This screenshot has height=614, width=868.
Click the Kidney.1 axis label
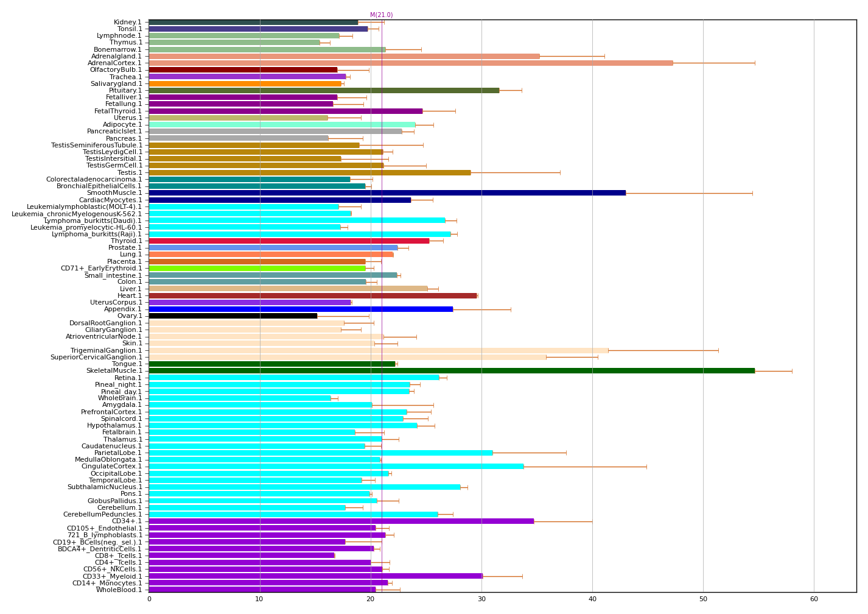coord(127,22)
